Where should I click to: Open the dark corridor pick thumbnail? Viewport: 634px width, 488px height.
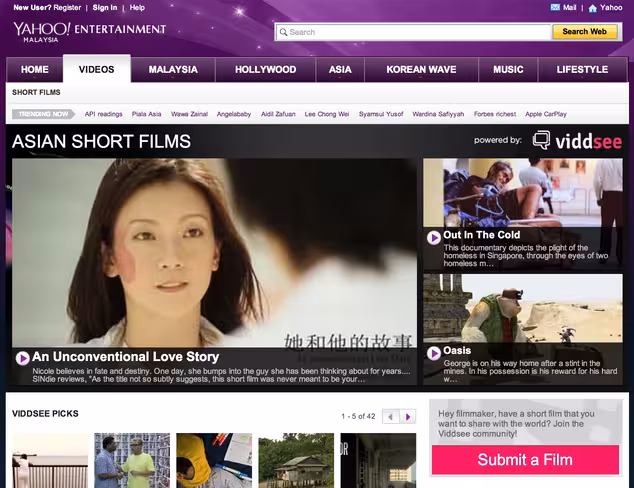(x=378, y=461)
